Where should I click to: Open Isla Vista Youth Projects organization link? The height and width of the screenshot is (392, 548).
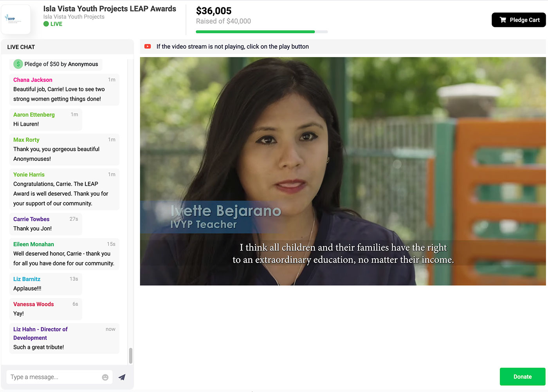[74, 17]
